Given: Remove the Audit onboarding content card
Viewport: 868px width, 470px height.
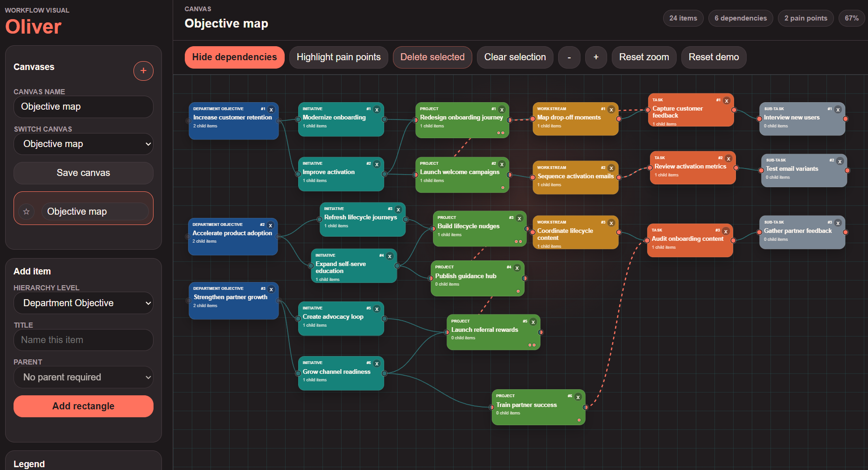Looking at the screenshot, I should click(x=726, y=231).
